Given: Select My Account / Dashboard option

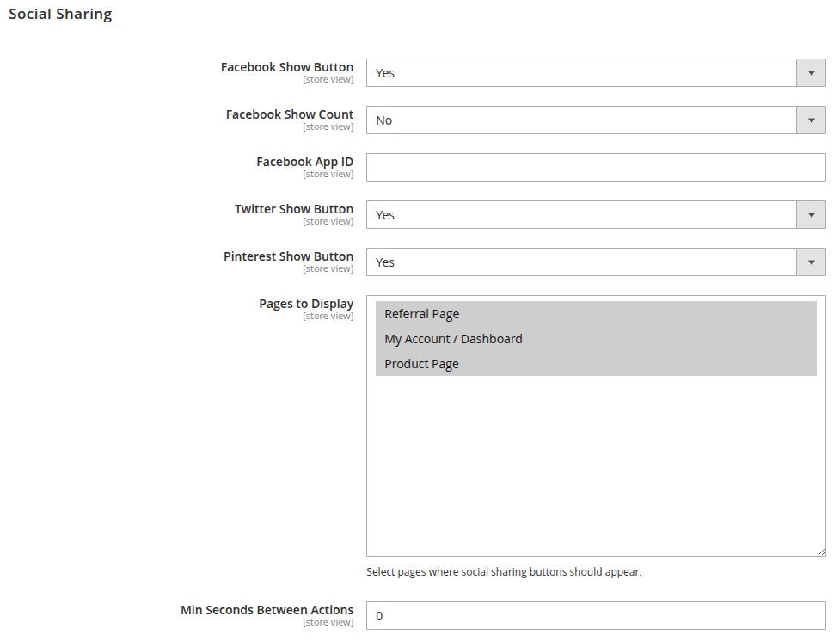Looking at the screenshot, I should click(596, 339).
